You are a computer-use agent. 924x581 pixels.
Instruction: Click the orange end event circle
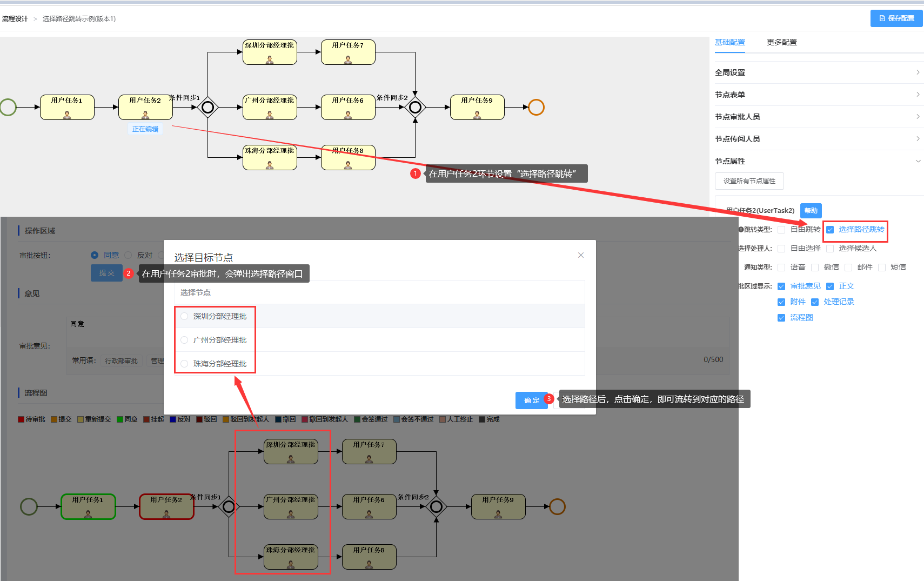pos(535,107)
